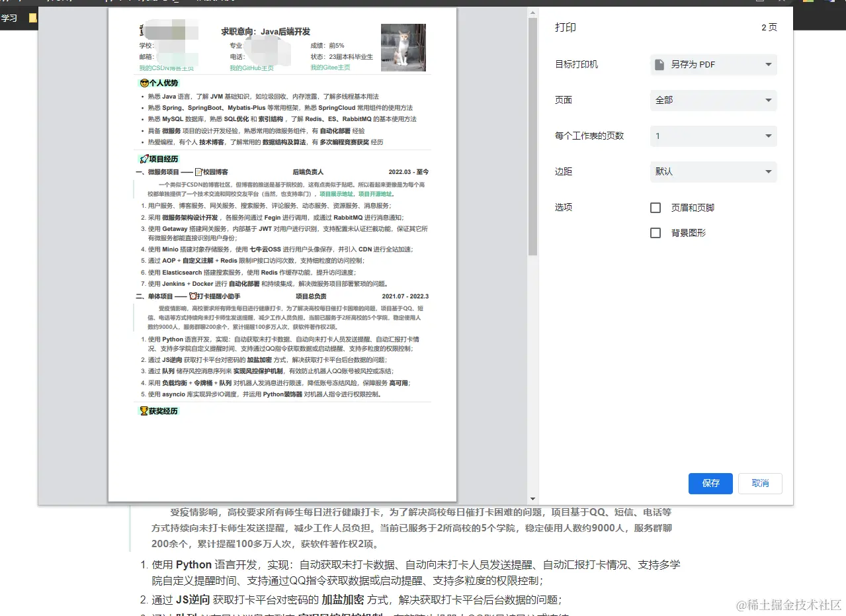Click the 2021.07 - 2022.3 date text
Image resolution: width=846 pixels, height=616 pixels.
click(x=405, y=296)
